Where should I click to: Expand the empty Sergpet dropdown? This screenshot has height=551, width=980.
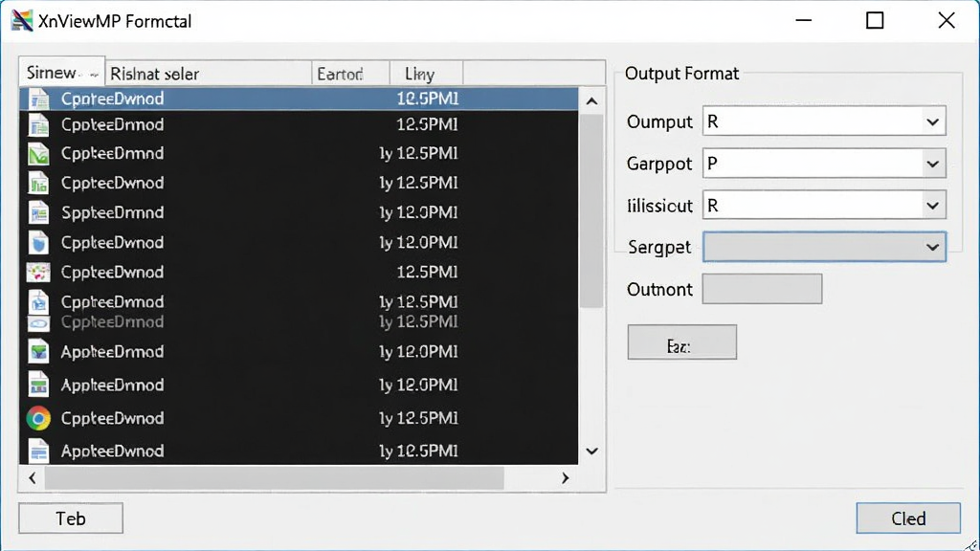824,247
